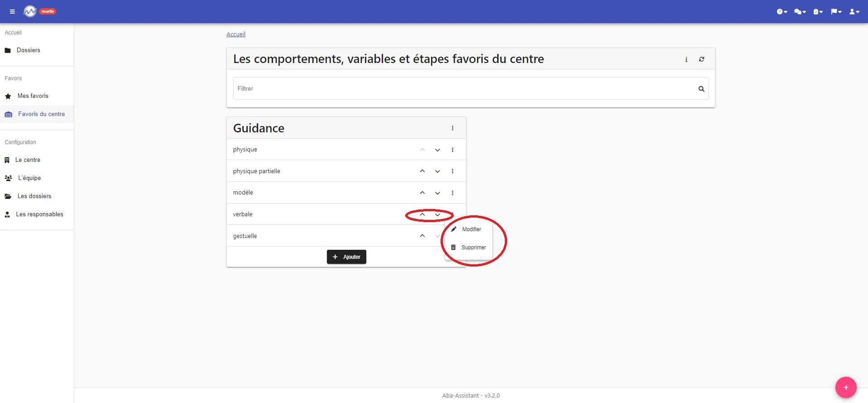868x403 pixels.
Task: Move gestuelle up one position
Action: click(x=422, y=236)
